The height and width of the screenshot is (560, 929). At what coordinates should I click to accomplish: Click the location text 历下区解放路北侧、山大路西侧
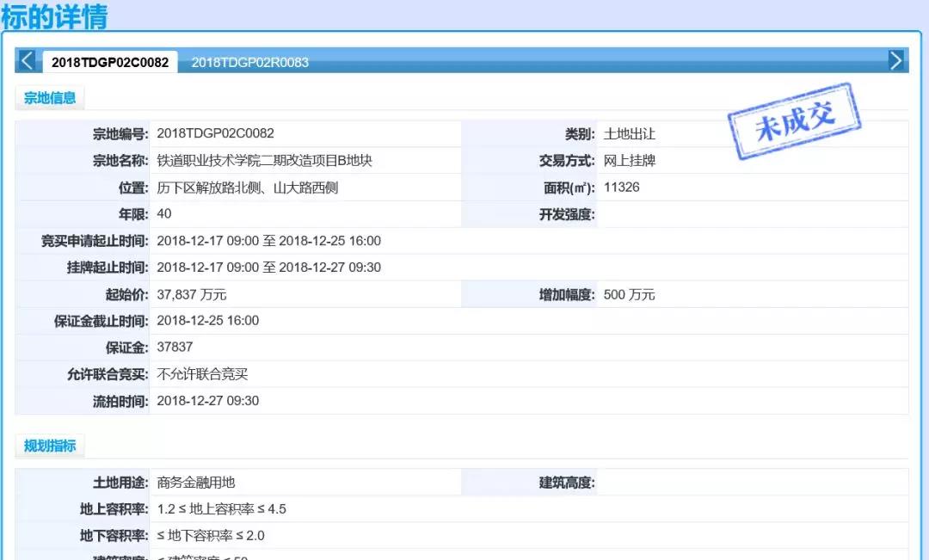(247, 188)
